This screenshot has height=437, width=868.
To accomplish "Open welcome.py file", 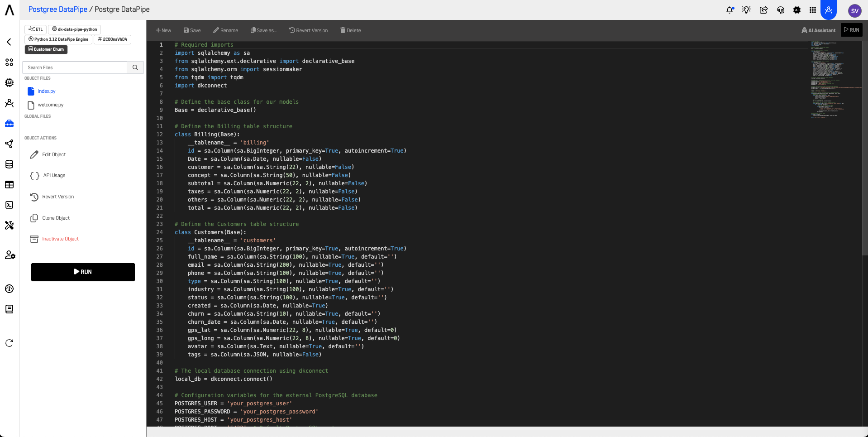I will click(51, 105).
